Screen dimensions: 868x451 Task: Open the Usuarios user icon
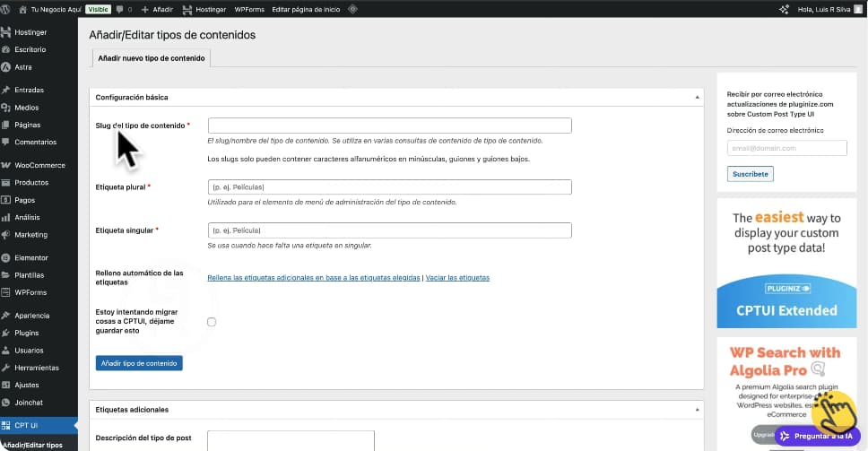coord(6,351)
